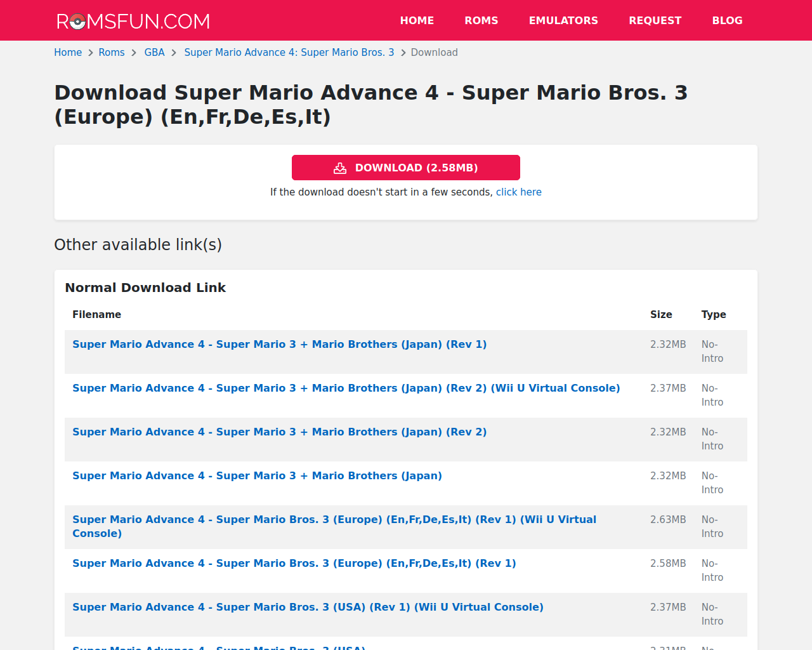
Task: Open the Japan (Rev 1) ROM link
Action: coord(279,344)
